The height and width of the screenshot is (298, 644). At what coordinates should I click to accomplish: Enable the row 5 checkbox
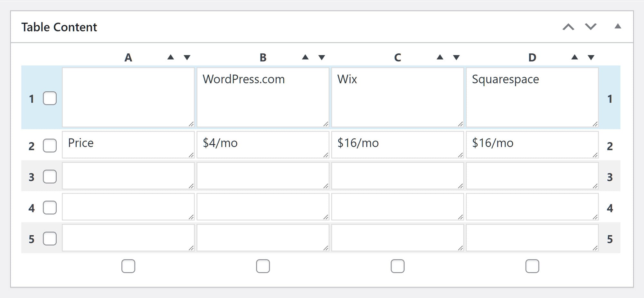coord(50,239)
